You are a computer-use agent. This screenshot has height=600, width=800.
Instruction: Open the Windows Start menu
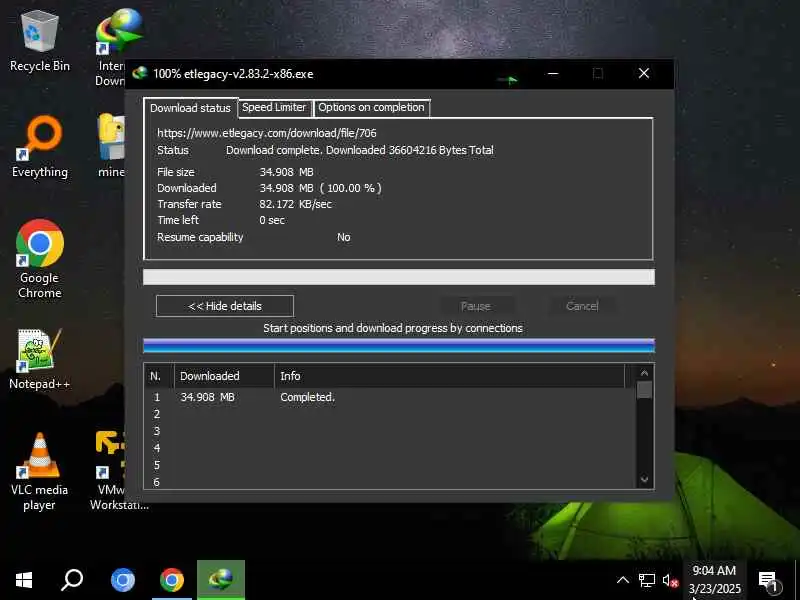[23, 580]
